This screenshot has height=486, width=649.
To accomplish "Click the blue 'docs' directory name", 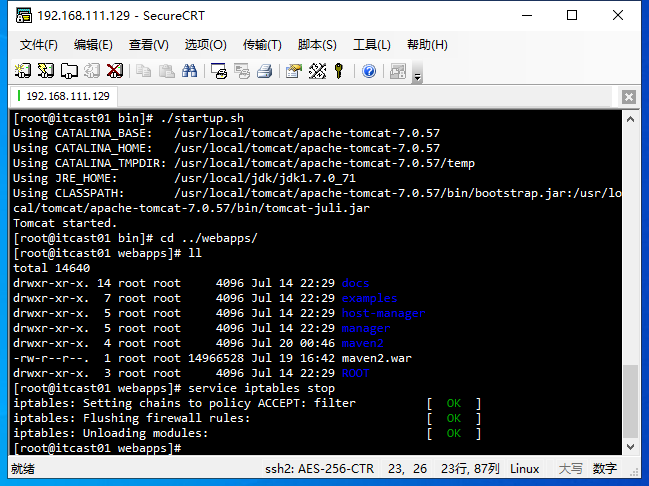I will pos(355,283).
